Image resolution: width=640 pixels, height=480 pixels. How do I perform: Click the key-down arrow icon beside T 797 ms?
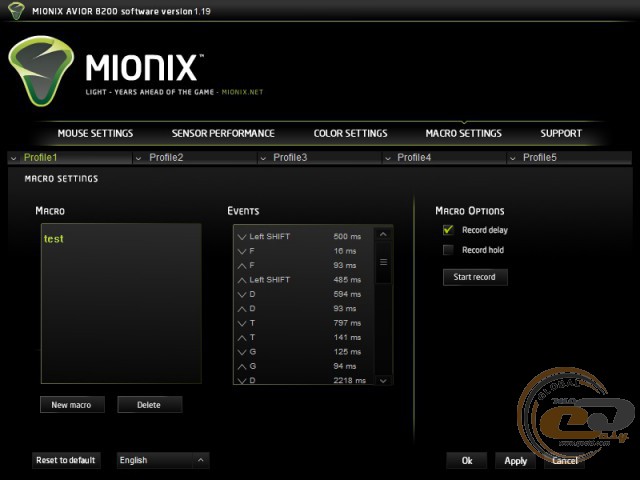tap(242, 323)
